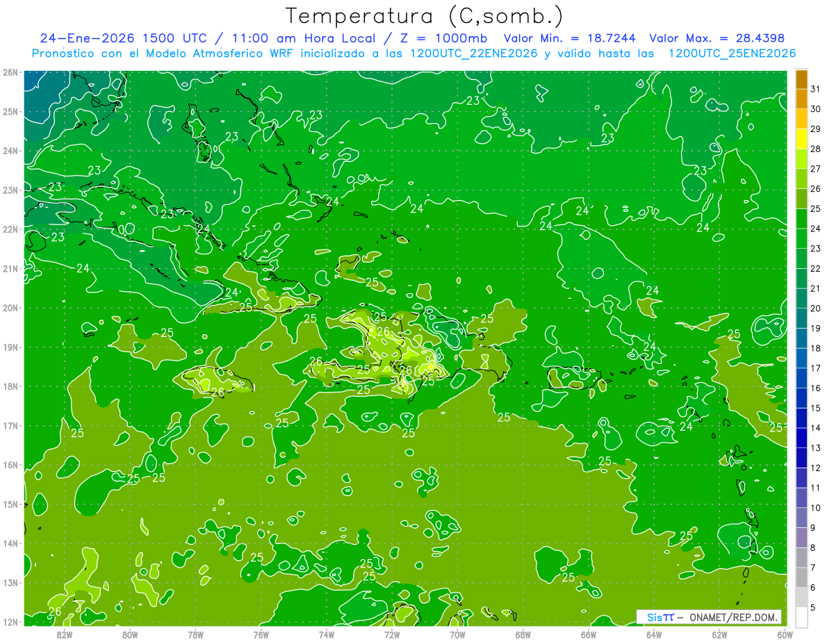The width and height of the screenshot is (834, 644).
Task: Click the latitude label '15N'
Action: (x=10, y=504)
